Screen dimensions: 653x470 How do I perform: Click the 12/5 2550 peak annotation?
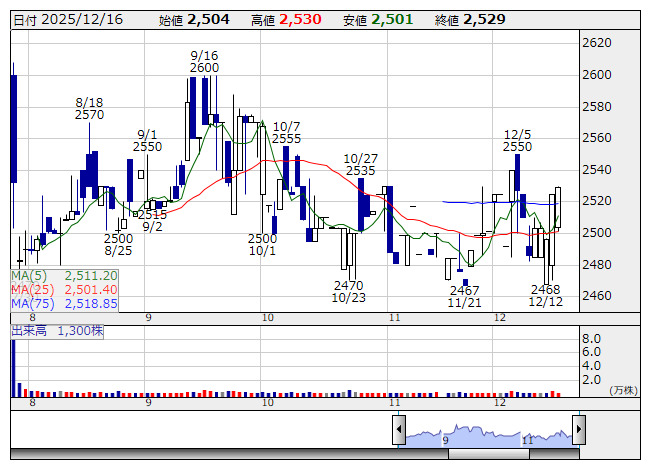coord(518,140)
